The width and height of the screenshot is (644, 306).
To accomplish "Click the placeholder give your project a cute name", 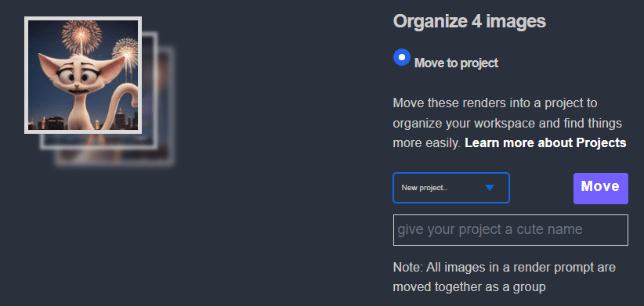I will pos(490,229).
